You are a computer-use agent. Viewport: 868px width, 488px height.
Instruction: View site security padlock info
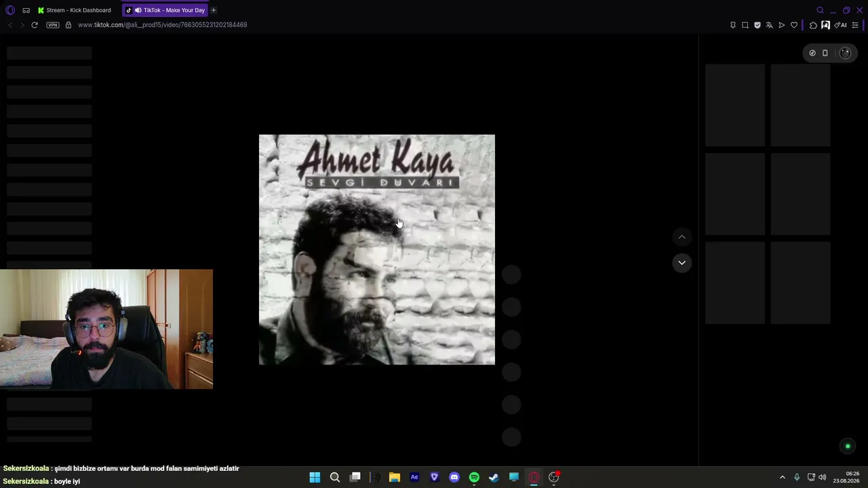point(68,25)
